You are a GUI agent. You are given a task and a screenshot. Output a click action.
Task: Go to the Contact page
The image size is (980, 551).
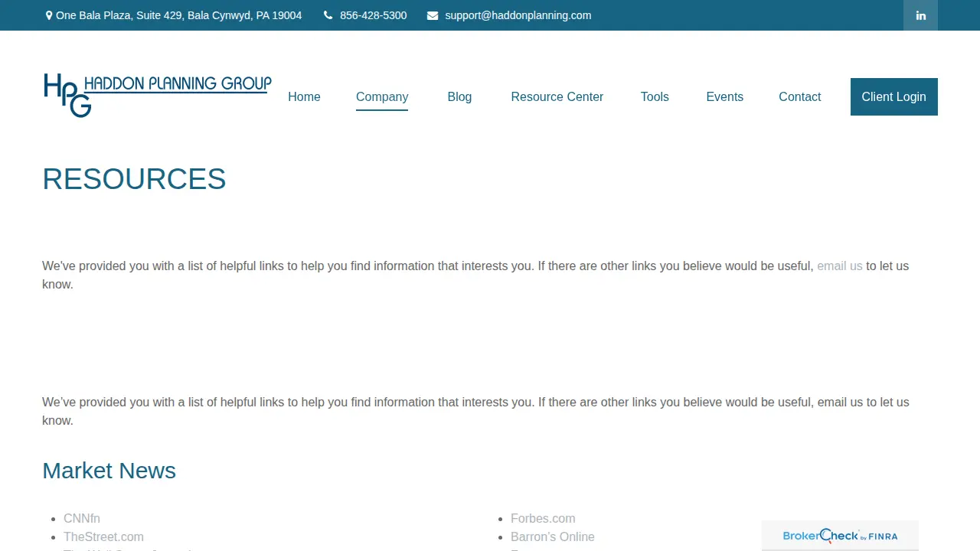pyautogui.click(x=799, y=96)
